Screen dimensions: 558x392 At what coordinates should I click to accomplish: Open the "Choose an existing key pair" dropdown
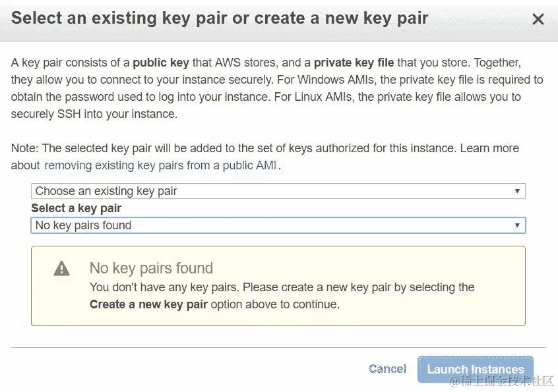[x=277, y=191]
